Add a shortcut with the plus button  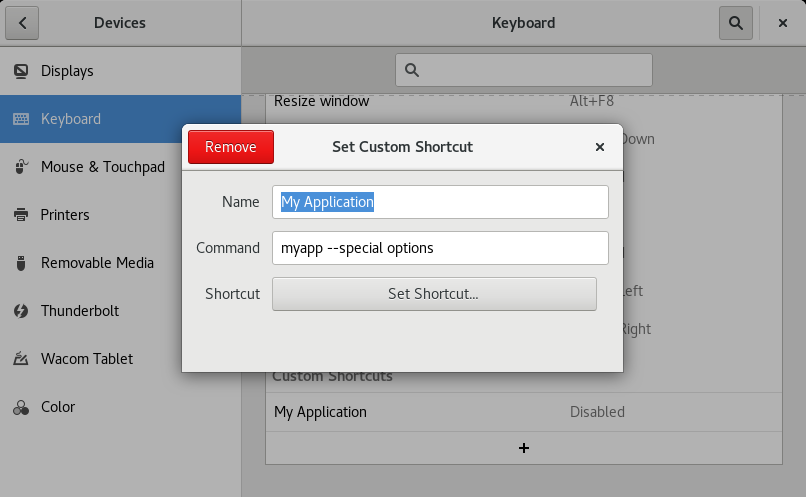pos(523,448)
